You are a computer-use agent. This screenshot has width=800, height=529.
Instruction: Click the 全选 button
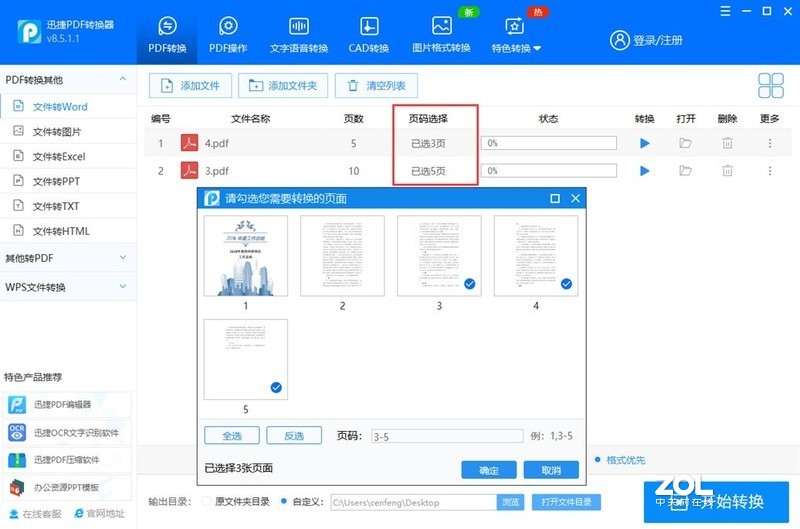pos(232,436)
